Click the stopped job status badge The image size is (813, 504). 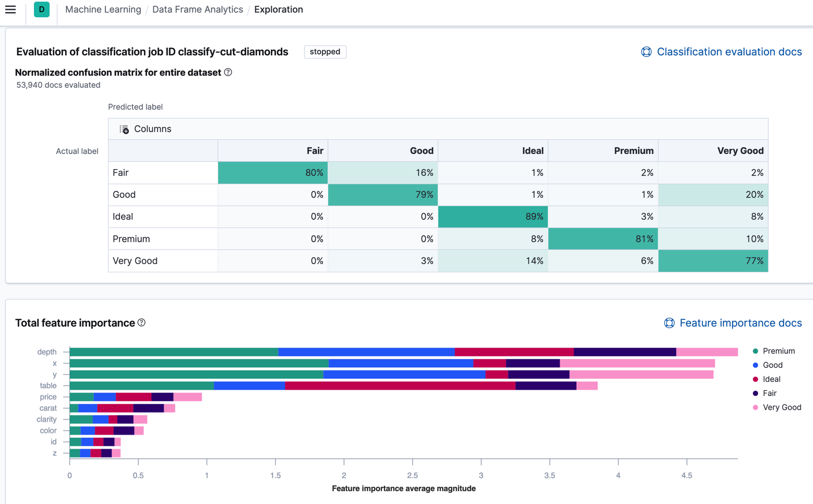coord(325,52)
